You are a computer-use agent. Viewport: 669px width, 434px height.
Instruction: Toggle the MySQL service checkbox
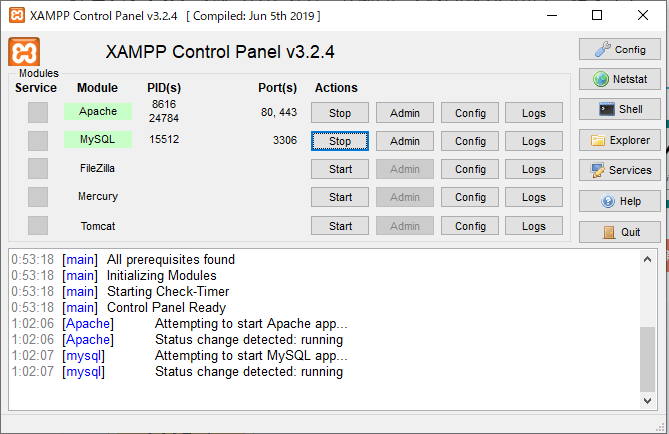click(x=38, y=141)
